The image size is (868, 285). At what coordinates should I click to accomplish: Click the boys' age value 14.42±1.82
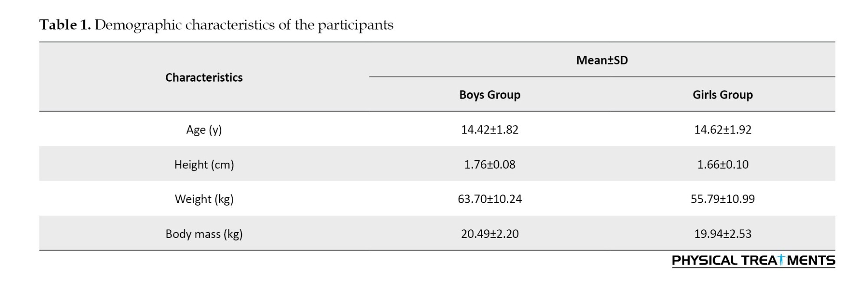click(x=490, y=130)
